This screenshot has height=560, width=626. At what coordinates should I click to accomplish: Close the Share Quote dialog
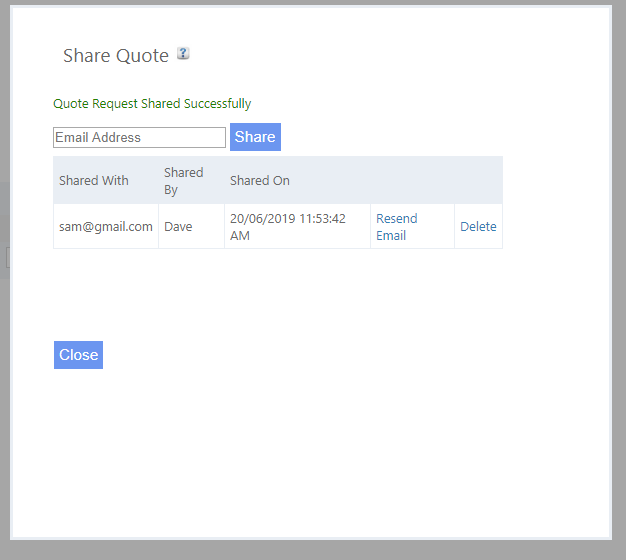[x=78, y=355]
